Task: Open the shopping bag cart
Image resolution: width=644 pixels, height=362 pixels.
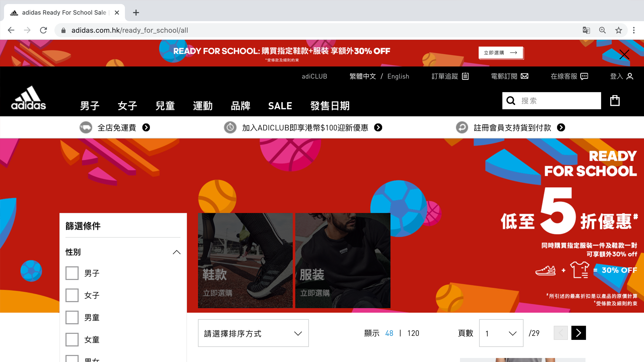Action: tap(615, 100)
